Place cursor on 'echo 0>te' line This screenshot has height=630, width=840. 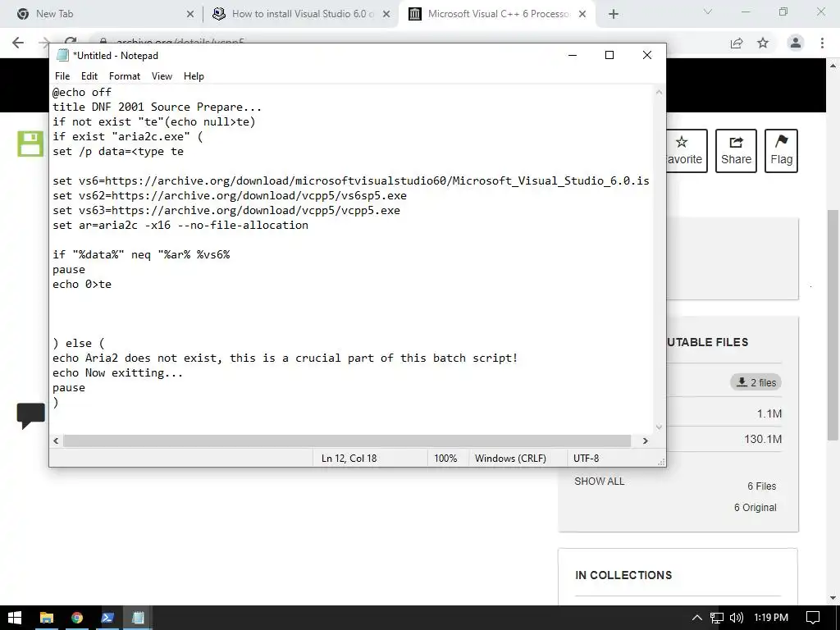(82, 284)
